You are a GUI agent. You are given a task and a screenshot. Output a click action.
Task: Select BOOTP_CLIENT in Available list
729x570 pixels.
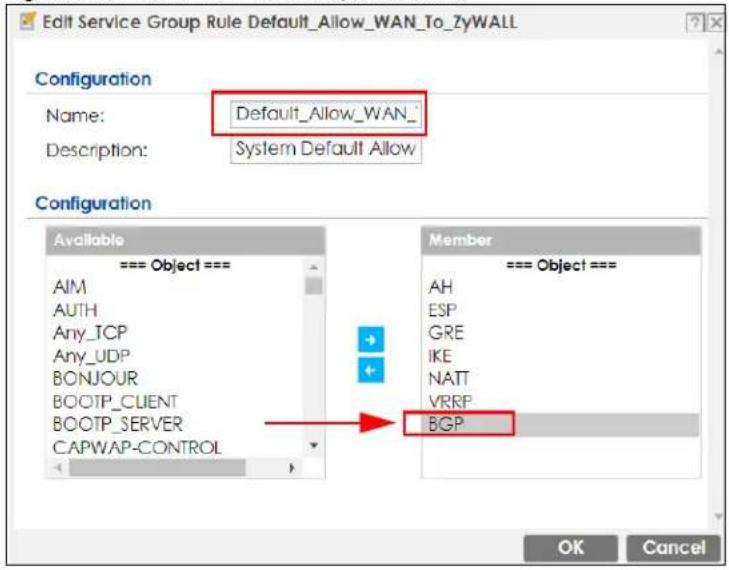[115, 401]
